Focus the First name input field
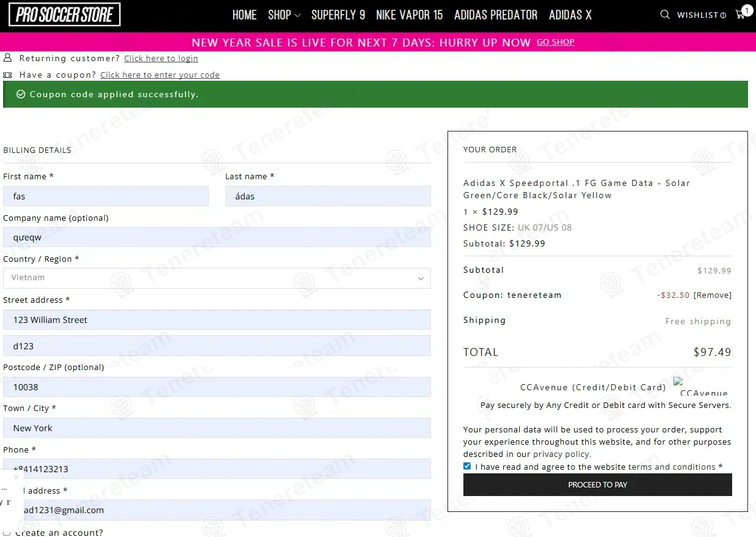Image resolution: width=756 pixels, height=537 pixels. 106,196
